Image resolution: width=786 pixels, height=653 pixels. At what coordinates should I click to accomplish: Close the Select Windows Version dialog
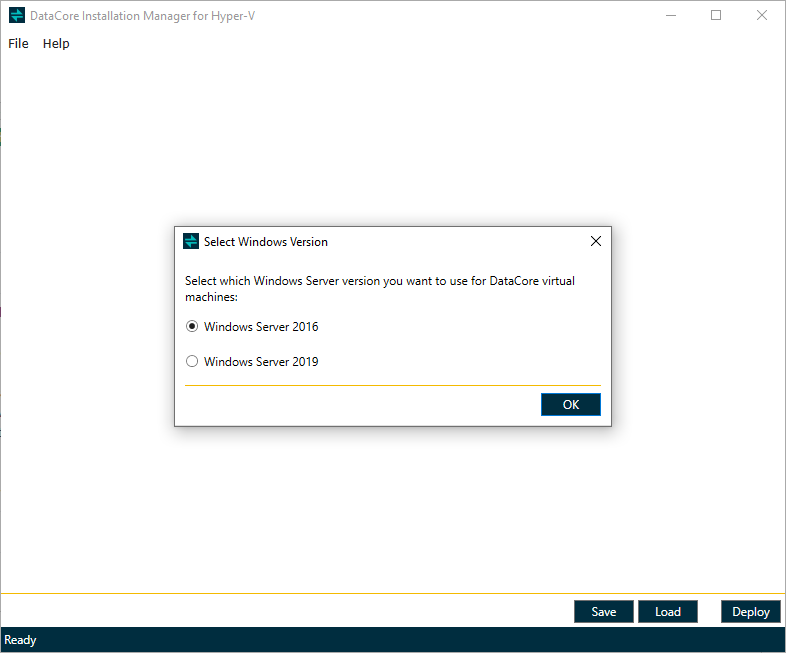(596, 241)
